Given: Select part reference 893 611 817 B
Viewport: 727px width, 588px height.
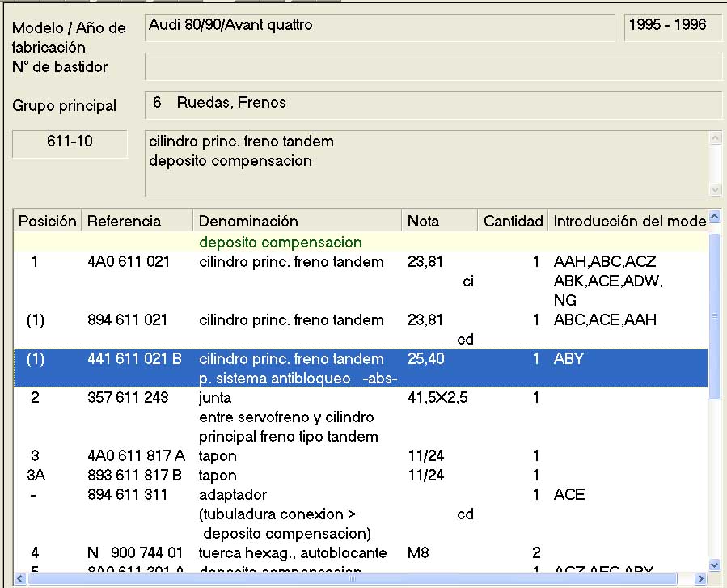Looking at the screenshot, I should 134,476.
